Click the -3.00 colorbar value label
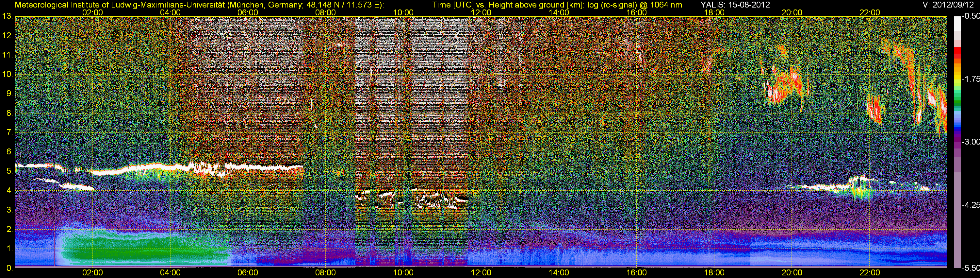Viewport: 980px width, 278px height. coord(971,142)
